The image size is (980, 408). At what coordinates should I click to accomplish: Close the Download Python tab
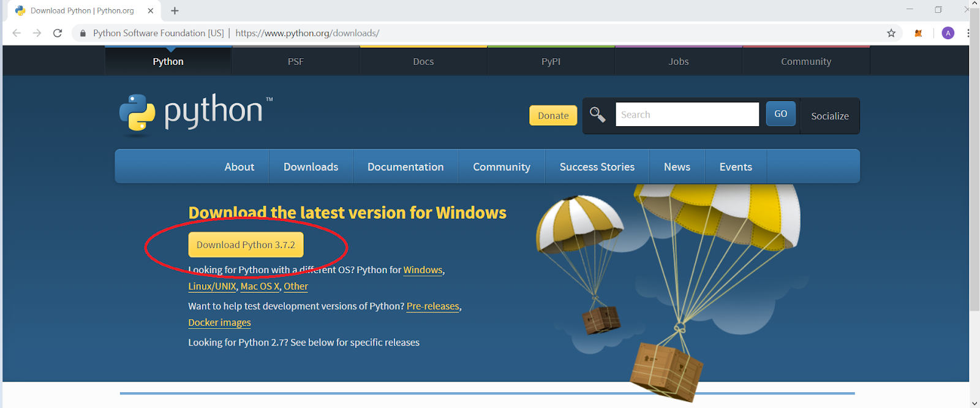tap(151, 10)
